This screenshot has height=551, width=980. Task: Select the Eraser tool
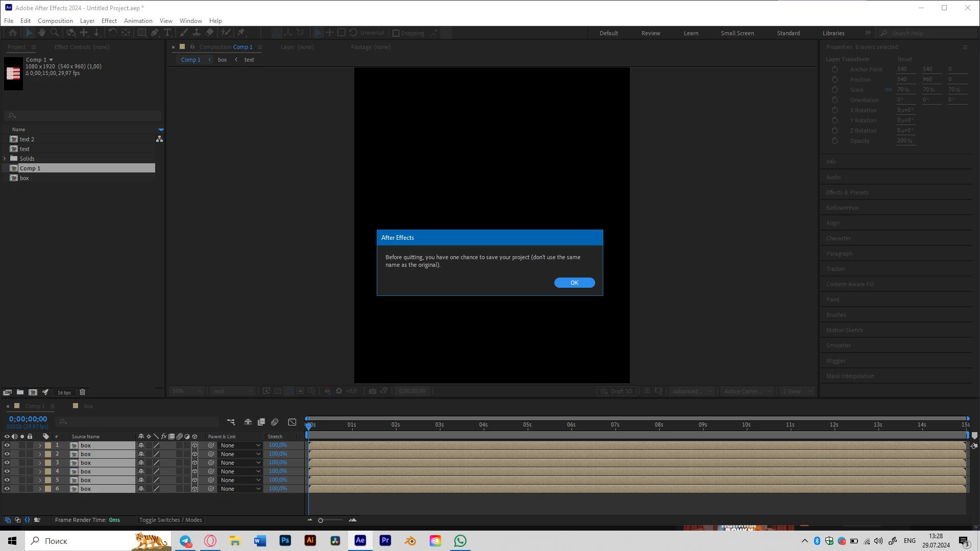[209, 33]
